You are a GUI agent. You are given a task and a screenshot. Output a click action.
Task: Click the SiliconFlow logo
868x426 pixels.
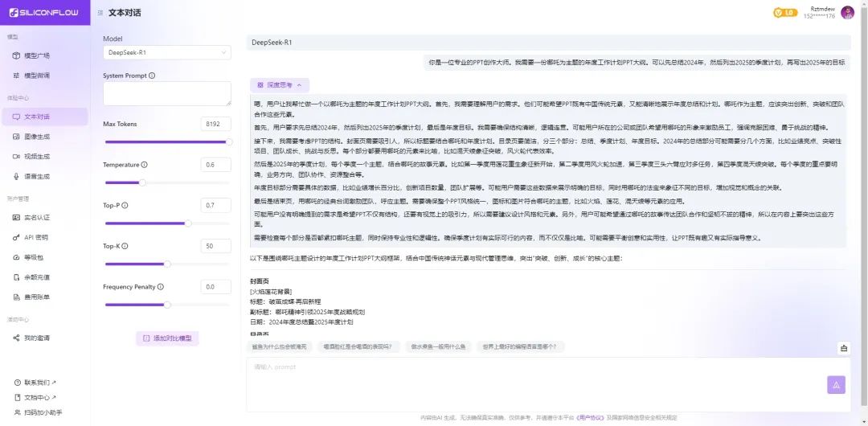tap(43, 12)
